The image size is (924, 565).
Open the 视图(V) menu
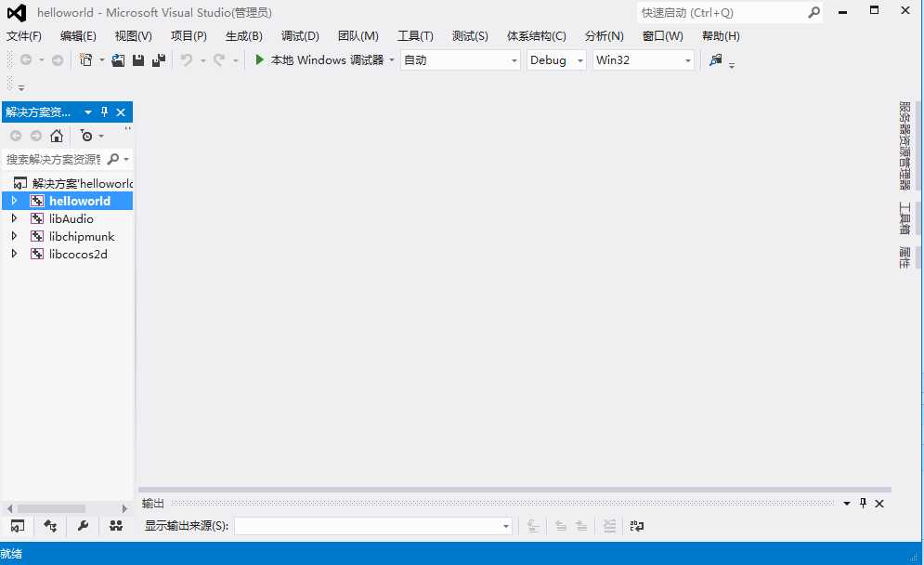coord(133,36)
